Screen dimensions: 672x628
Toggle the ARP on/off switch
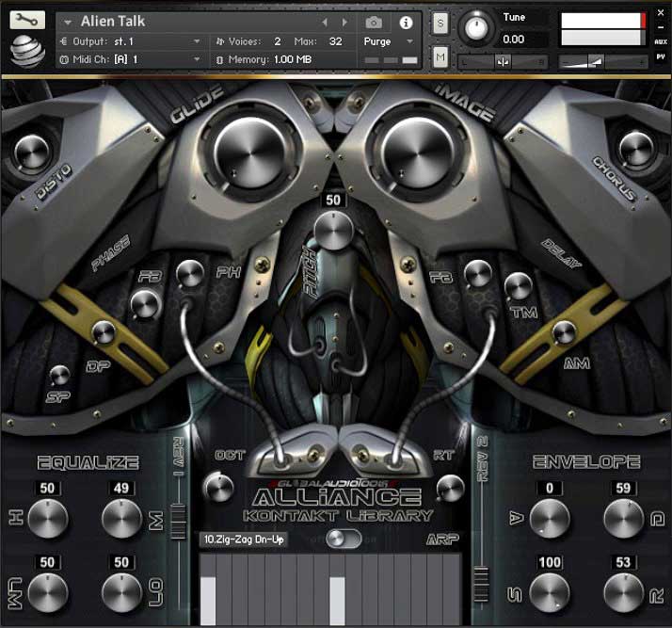[x=344, y=539]
